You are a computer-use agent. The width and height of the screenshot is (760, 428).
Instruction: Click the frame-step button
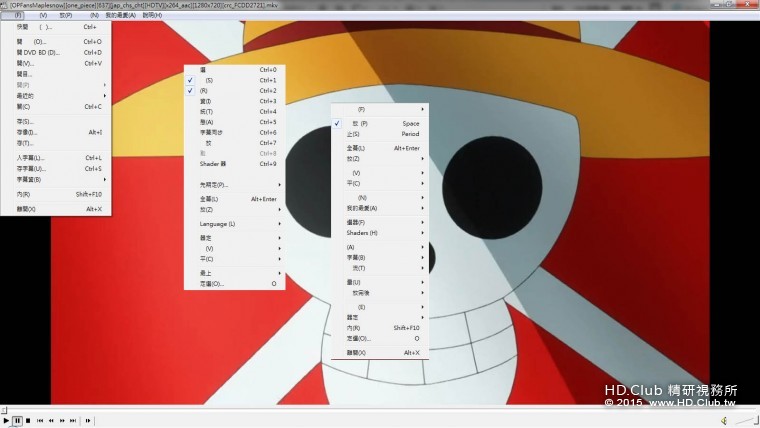tap(88, 421)
